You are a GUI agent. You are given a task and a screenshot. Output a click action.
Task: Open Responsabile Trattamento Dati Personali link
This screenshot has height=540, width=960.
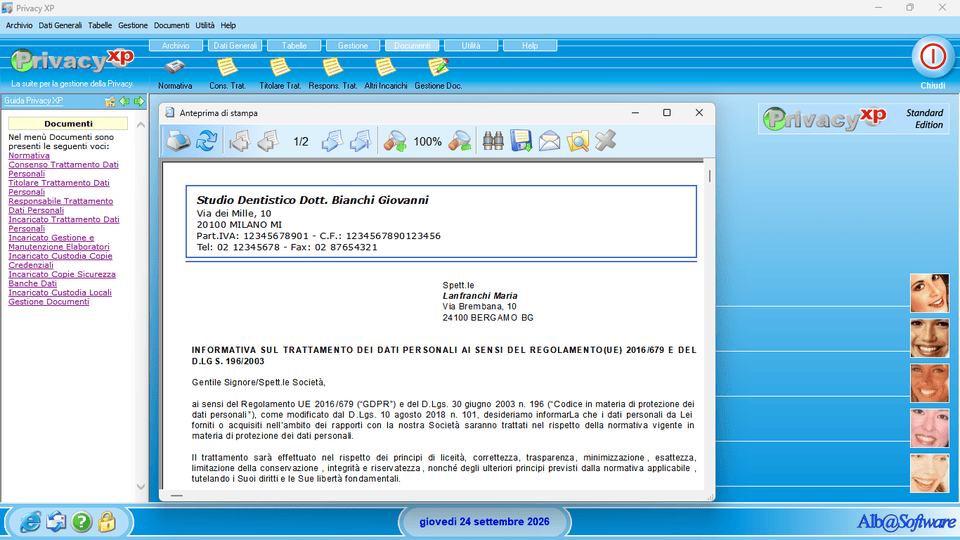[61, 206]
